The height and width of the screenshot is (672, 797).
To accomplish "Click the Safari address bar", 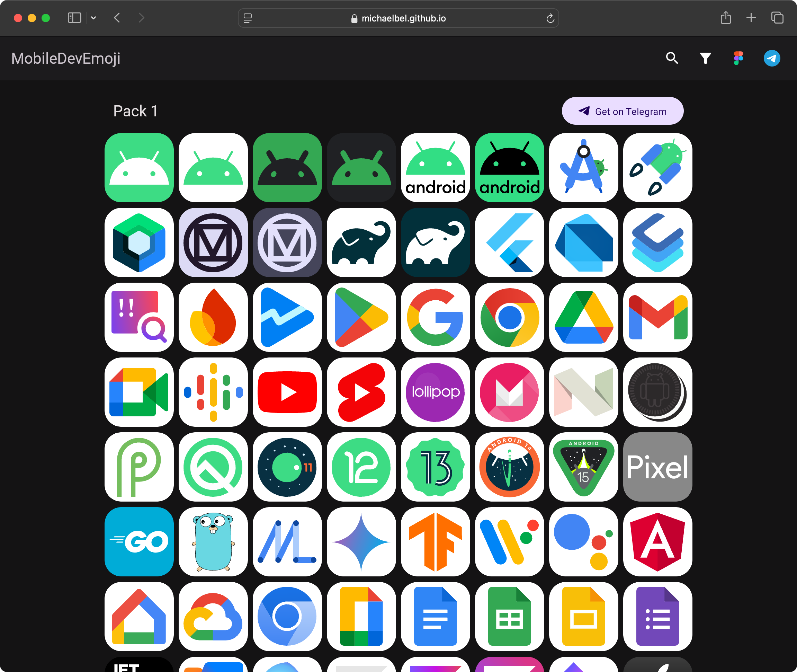I will [398, 18].
